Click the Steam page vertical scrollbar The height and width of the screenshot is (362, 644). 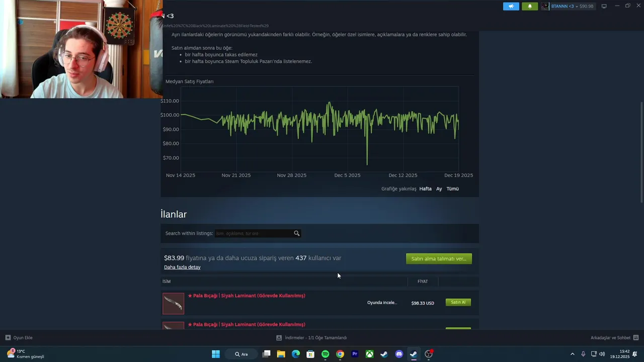pos(641,152)
